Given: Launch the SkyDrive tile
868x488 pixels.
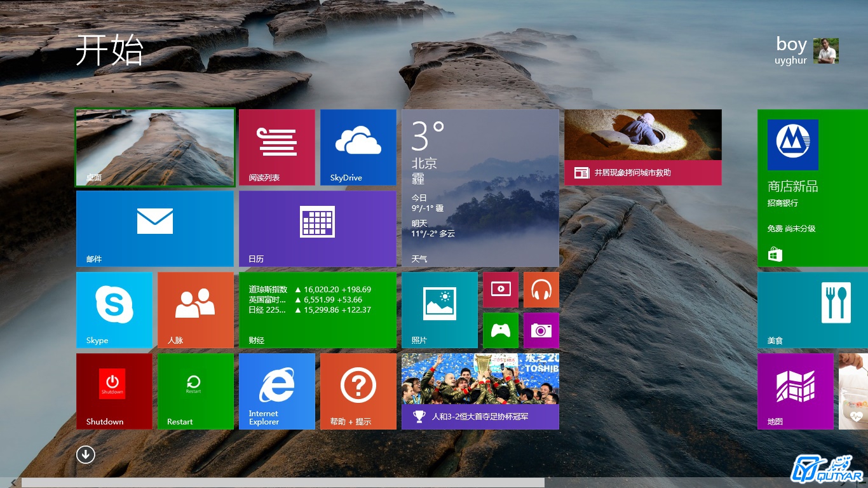Looking at the screenshot, I should tap(358, 147).
